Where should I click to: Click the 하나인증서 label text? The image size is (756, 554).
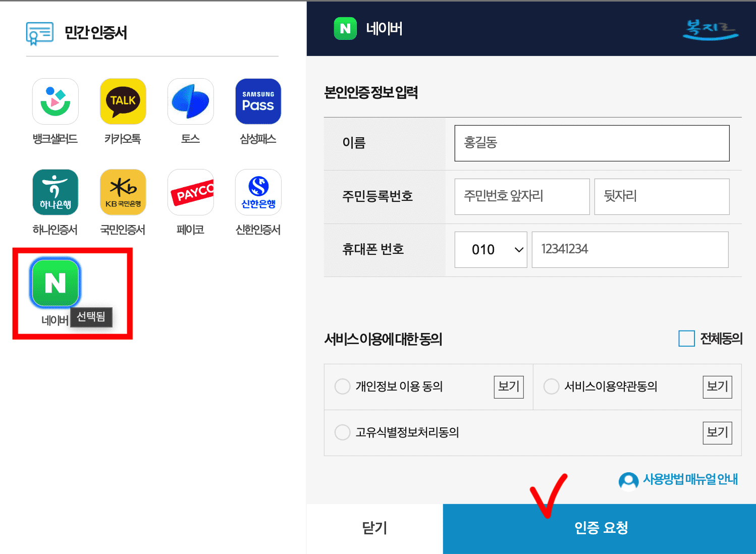(x=55, y=230)
